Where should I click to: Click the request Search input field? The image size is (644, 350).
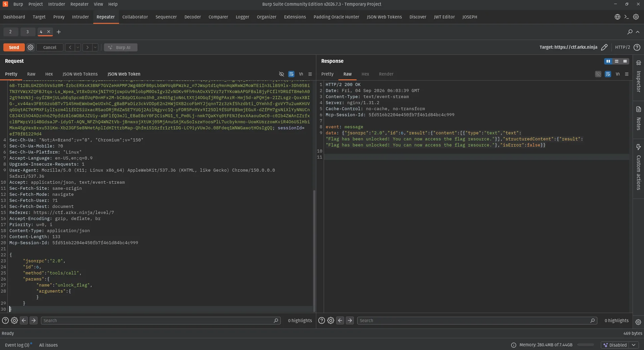tap(161, 320)
